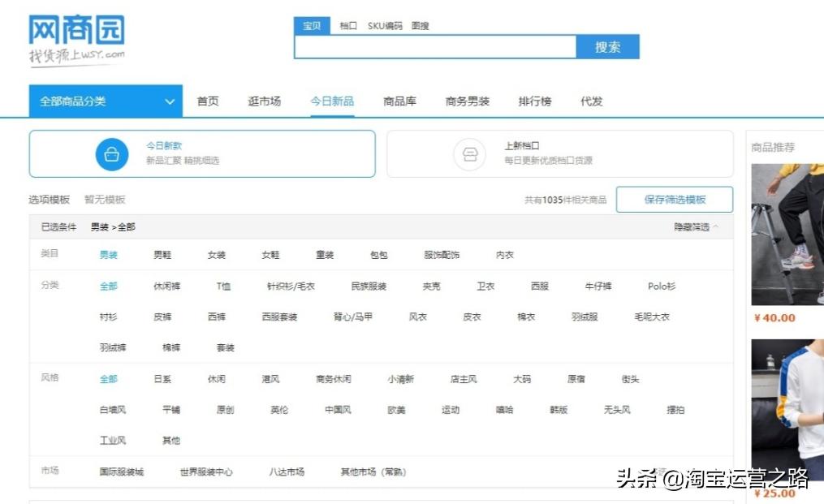Click the 上新档口 stall icon
This screenshot has height=504, width=824.
click(470, 153)
